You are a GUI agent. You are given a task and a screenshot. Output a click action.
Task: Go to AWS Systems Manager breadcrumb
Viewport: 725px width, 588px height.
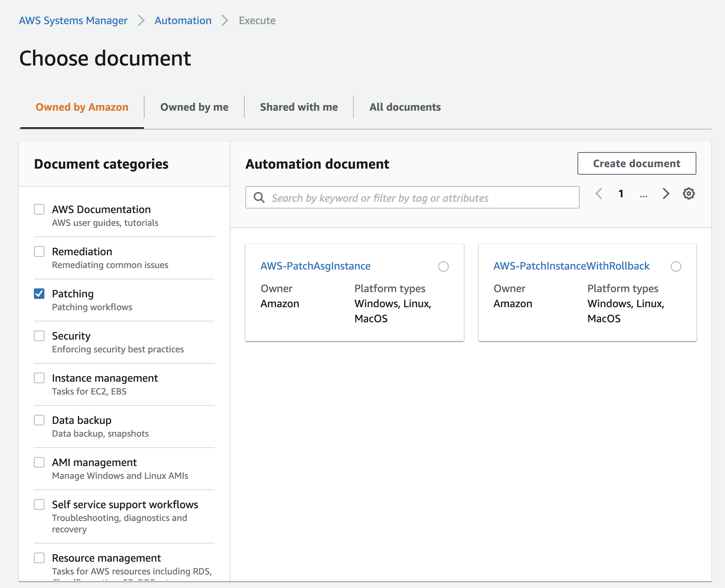click(73, 20)
